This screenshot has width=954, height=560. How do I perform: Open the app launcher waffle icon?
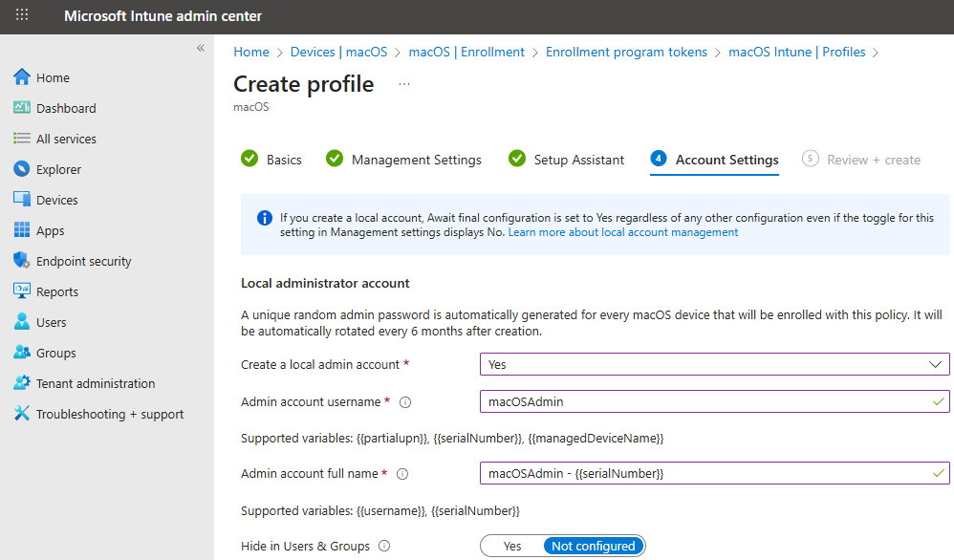coord(22,16)
